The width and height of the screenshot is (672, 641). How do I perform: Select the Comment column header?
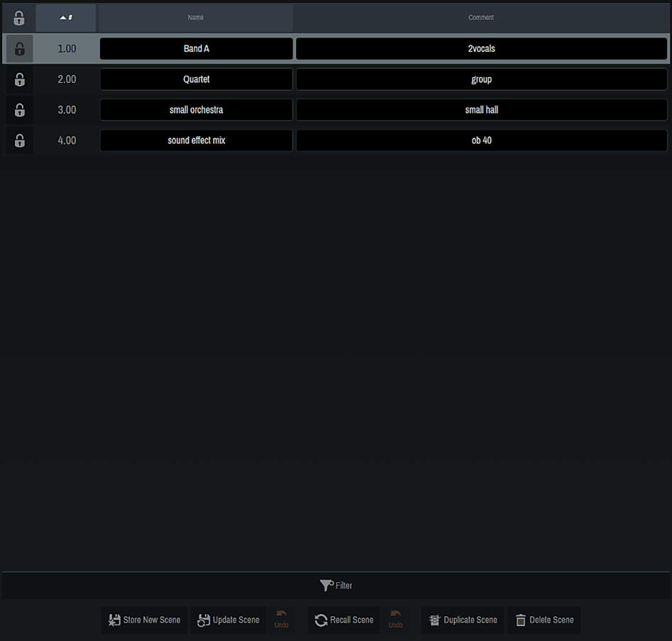pyautogui.click(x=481, y=17)
